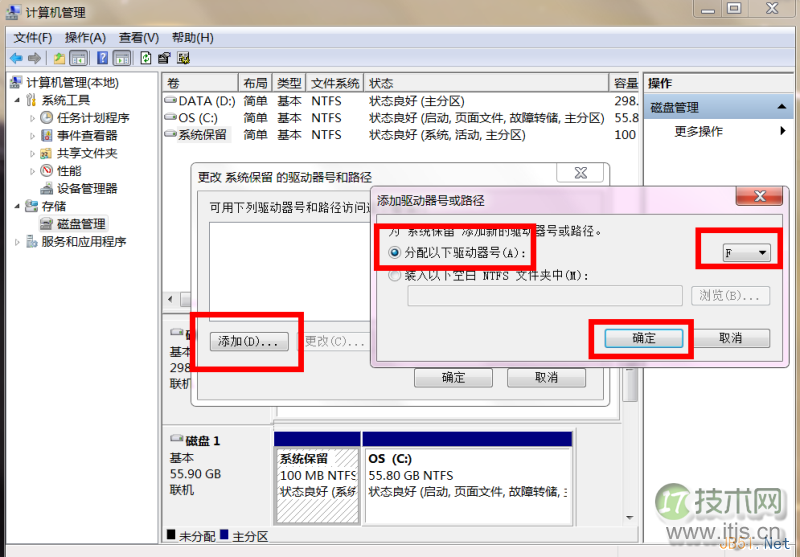Click the Forward arrow toolbar icon
The image size is (800, 557).
coord(34,59)
